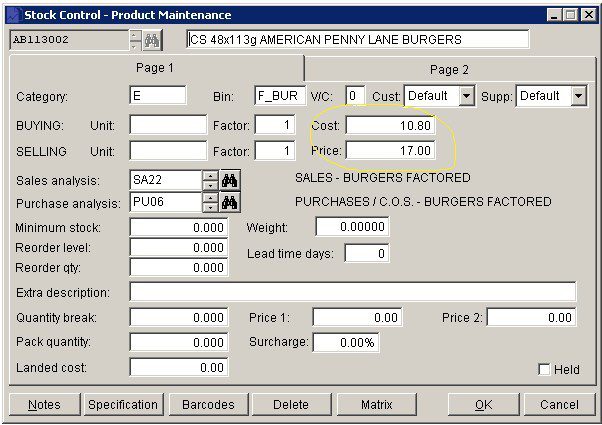Viewport: 602px width, 425px height.
Task: Click the SELLING Unit field
Action: pyautogui.click(x=168, y=150)
